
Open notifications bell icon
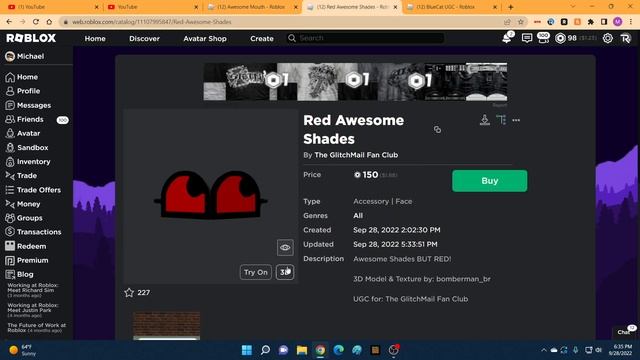(507, 38)
